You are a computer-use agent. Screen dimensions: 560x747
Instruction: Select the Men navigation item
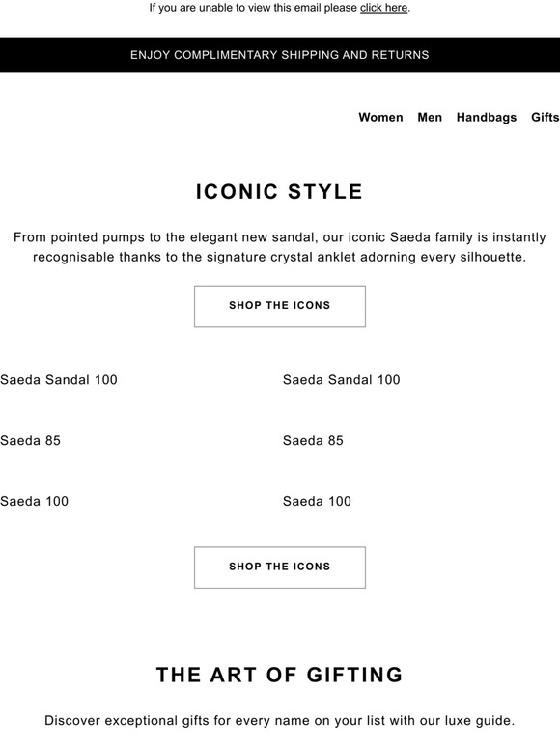click(x=430, y=117)
